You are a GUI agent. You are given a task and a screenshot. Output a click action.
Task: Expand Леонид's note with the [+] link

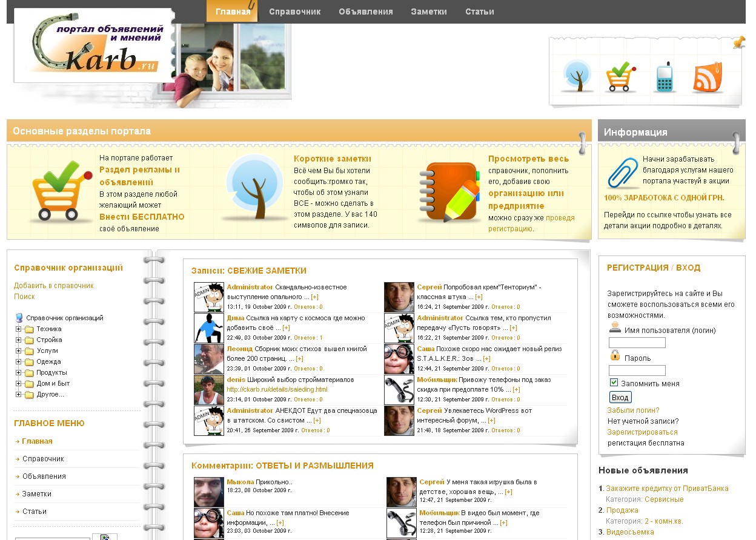[x=299, y=359]
